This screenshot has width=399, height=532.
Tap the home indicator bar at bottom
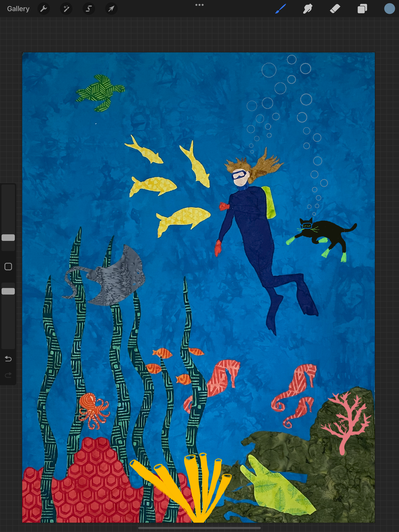199,528
